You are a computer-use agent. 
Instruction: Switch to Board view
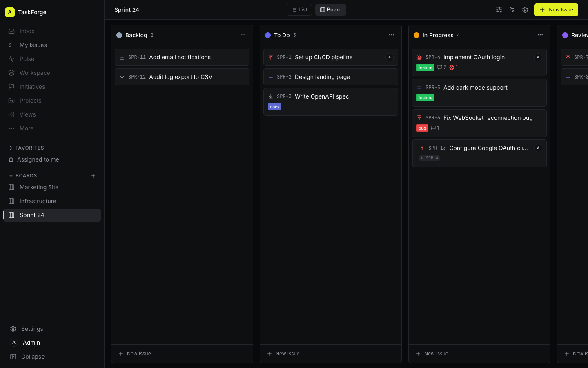tap(331, 10)
